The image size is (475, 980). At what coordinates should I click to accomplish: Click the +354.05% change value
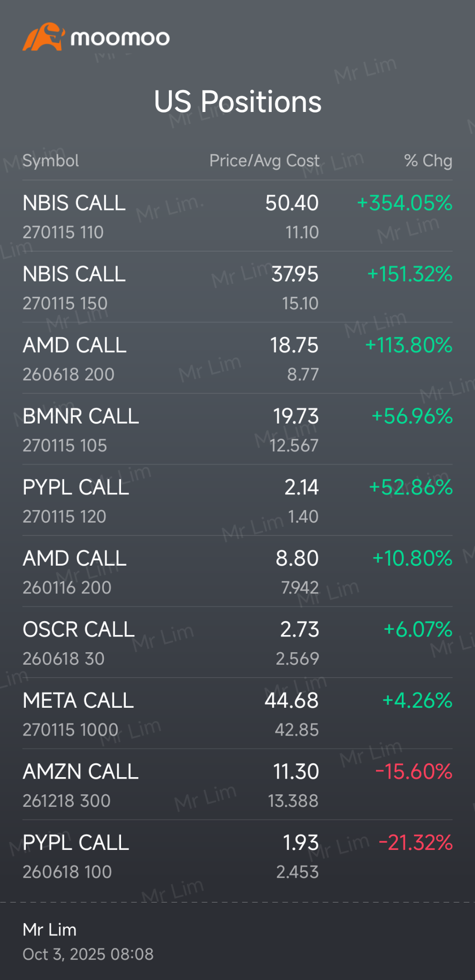(x=405, y=203)
